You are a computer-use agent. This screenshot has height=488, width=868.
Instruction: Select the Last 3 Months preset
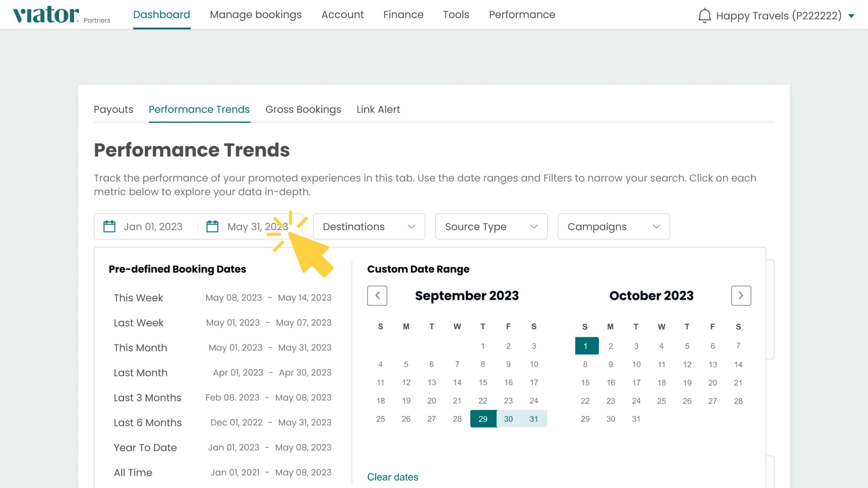222,397
